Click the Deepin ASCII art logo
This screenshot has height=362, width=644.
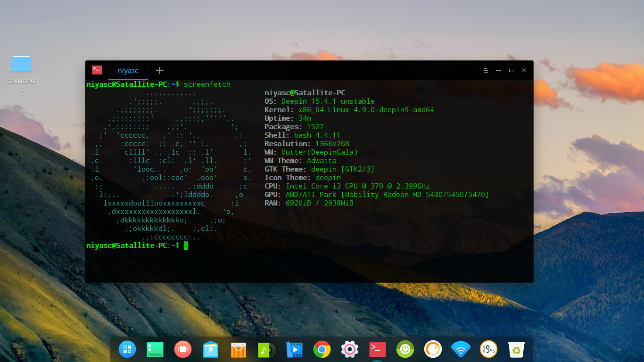click(x=171, y=165)
